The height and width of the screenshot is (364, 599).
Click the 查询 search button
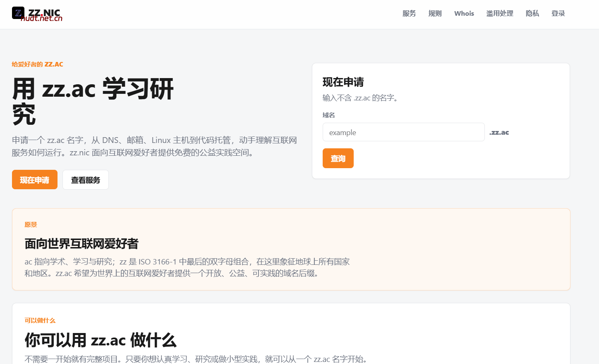[338, 158]
